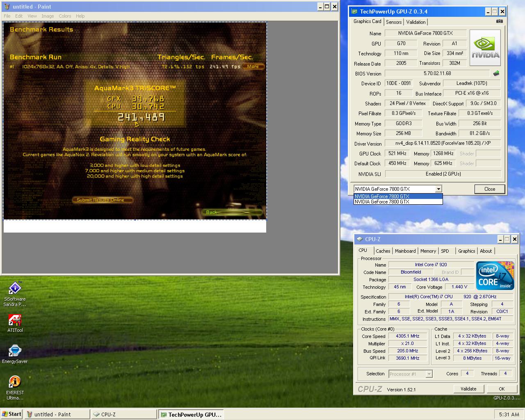
Task: Click the Multiplier value x 21.0
Action: (x=408, y=343)
